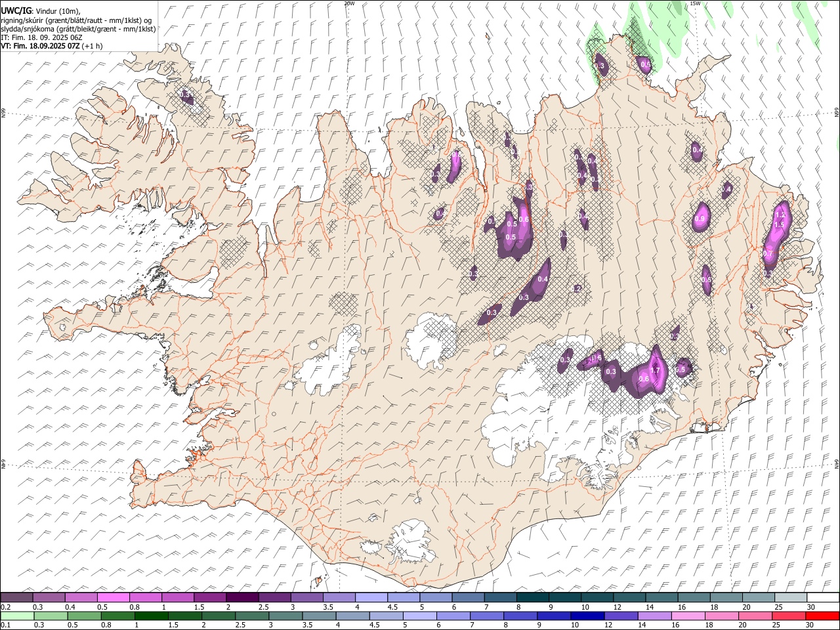This screenshot has height=630, width=840.
Task: Click rain scale swatch between 2.5 and 3
Action: tap(251, 616)
